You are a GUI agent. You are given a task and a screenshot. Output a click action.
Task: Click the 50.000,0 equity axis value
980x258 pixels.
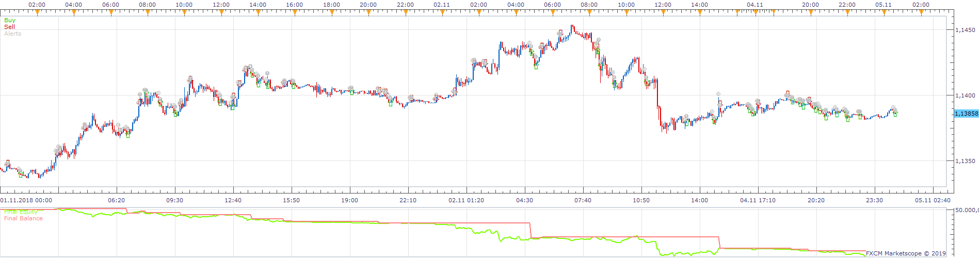pos(967,210)
